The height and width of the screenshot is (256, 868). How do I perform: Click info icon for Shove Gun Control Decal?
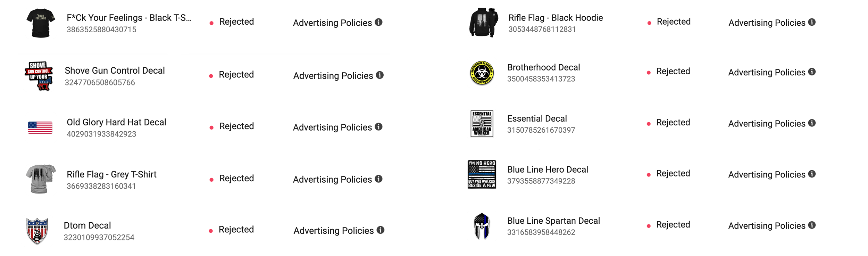tap(379, 75)
